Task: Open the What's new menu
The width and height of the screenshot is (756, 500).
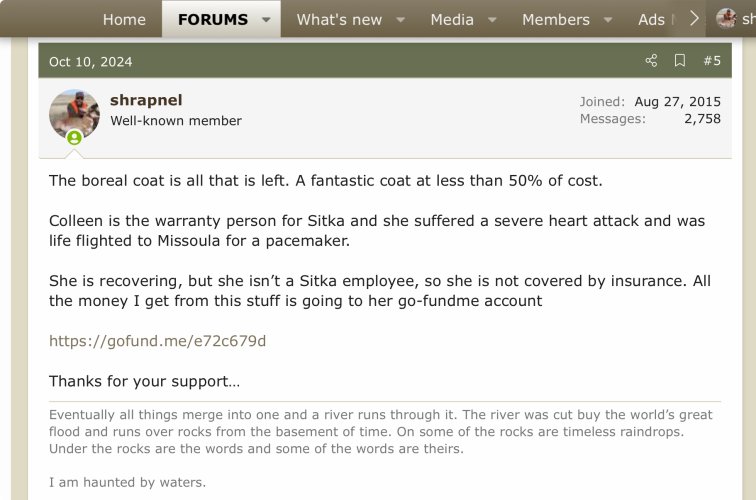Action: (x=339, y=20)
